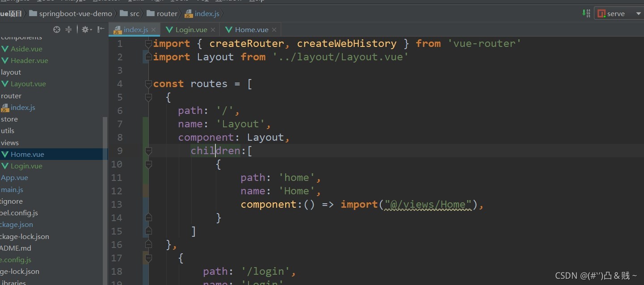The height and width of the screenshot is (285, 644).
Task: Close the Login.vue editor tab
Action: 213,29
